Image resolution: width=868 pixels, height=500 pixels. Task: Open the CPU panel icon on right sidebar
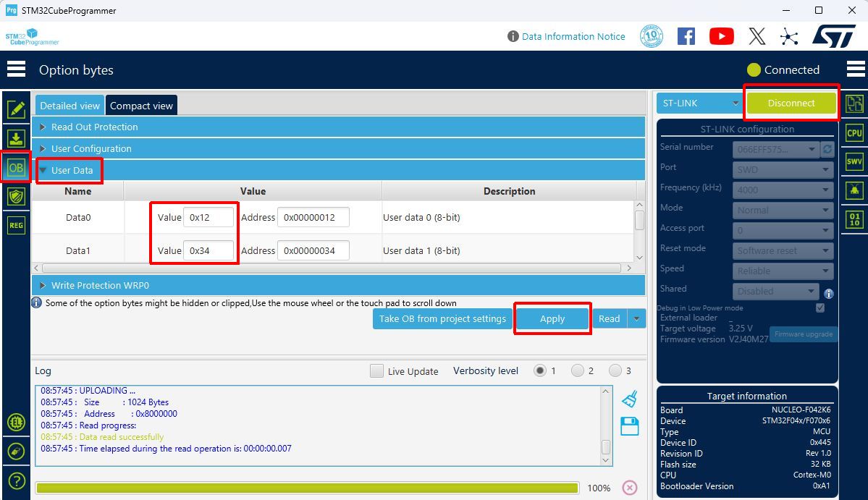tap(854, 132)
